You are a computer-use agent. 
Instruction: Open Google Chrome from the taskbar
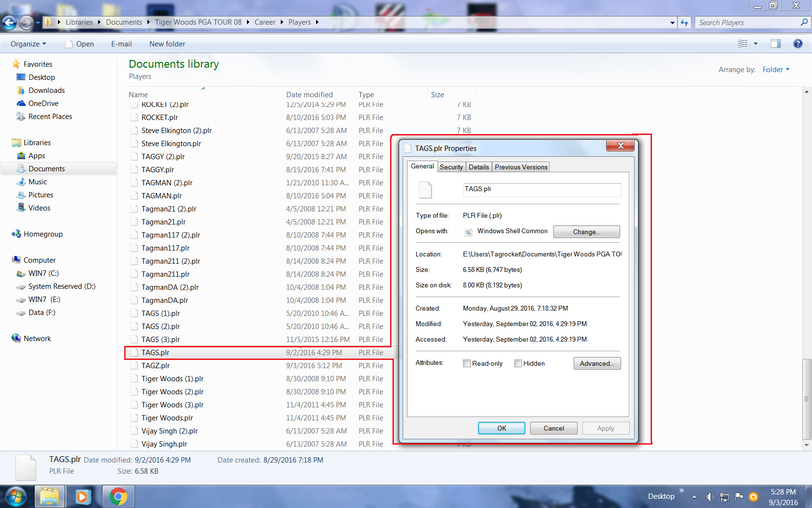pyautogui.click(x=118, y=497)
